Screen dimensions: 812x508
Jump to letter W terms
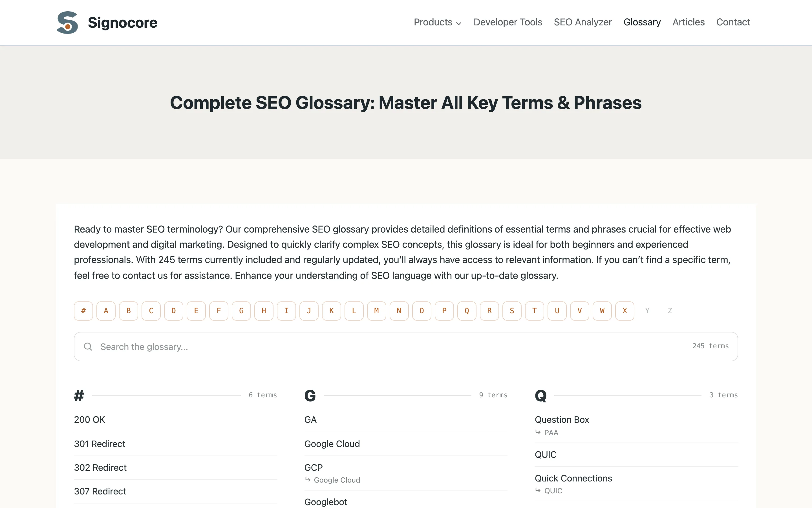point(602,311)
